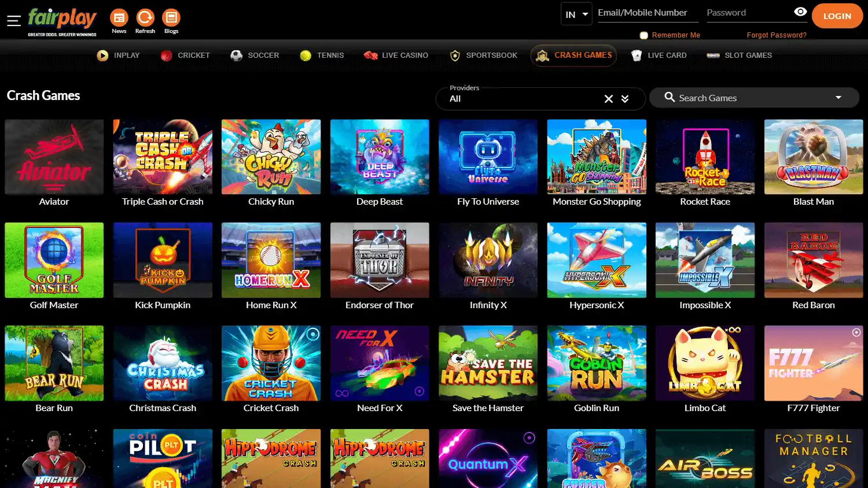The width and height of the screenshot is (868, 488).
Task: Launch the Goblin Run game
Action: tap(597, 363)
